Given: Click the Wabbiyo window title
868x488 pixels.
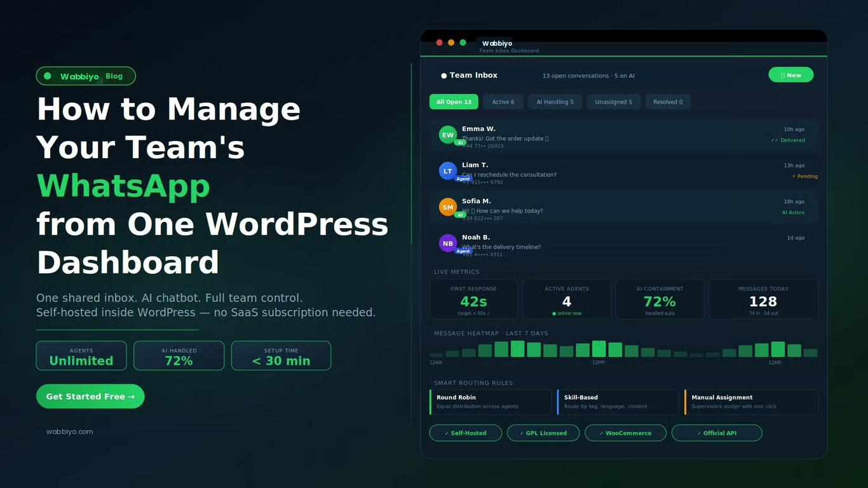Looking at the screenshot, I should (x=497, y=44).
